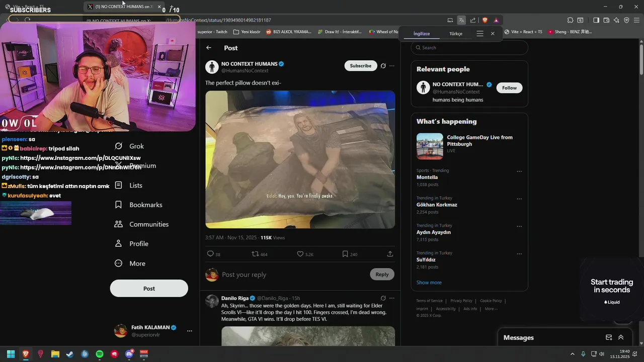Open More in the left sidebar

click(x=130, y=263)
